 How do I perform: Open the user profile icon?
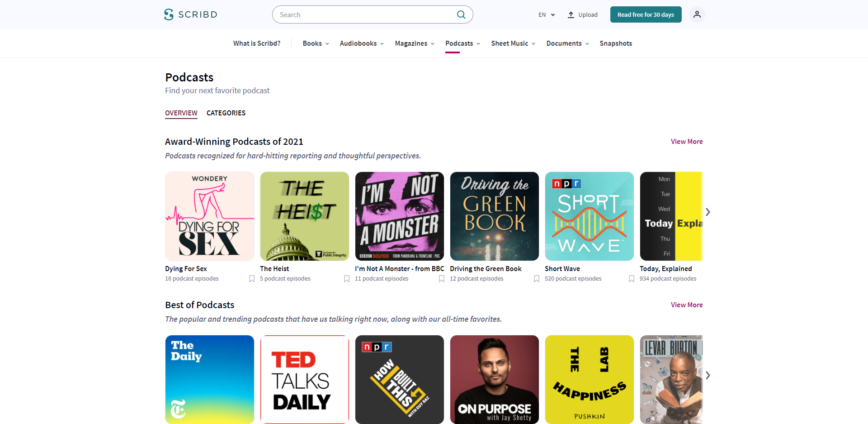tap(697, 14)
